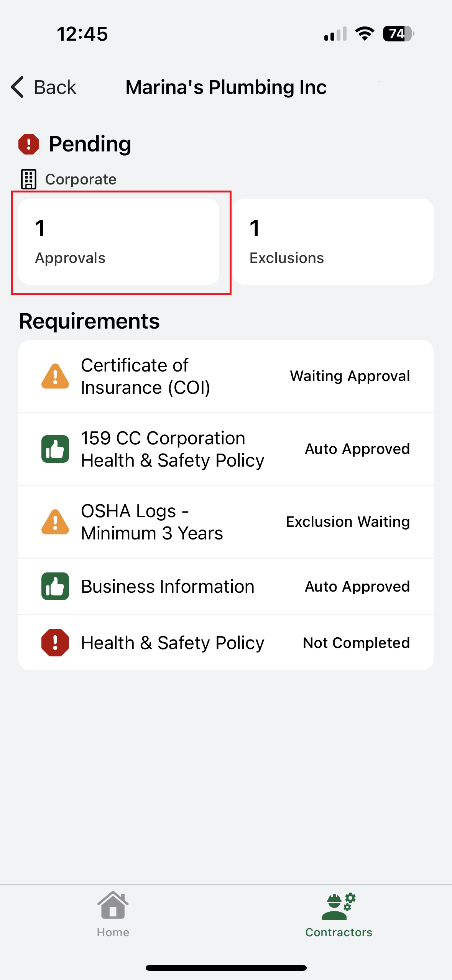
Task: Go back using the Back text
Action: (x=55, y=87)
